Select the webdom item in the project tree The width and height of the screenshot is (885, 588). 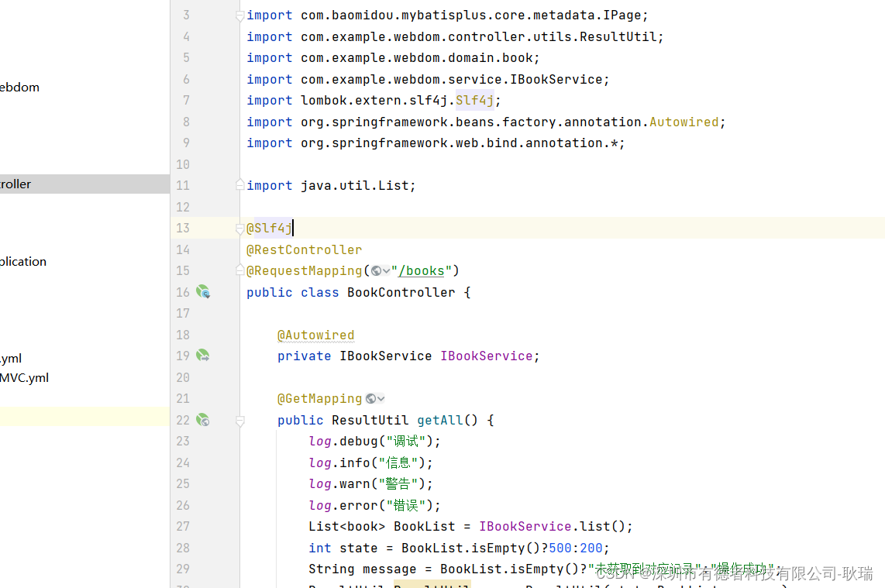coord(19,88)
